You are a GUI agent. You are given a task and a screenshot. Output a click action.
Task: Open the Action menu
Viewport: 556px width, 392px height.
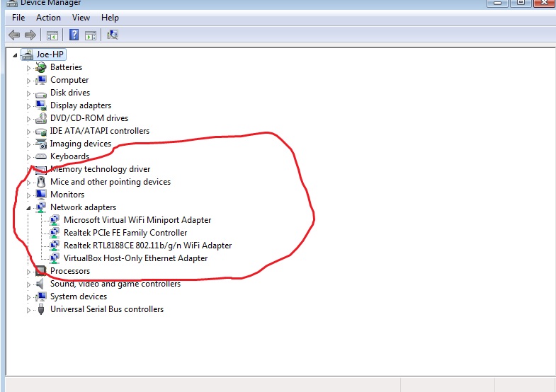click(48, 18)
